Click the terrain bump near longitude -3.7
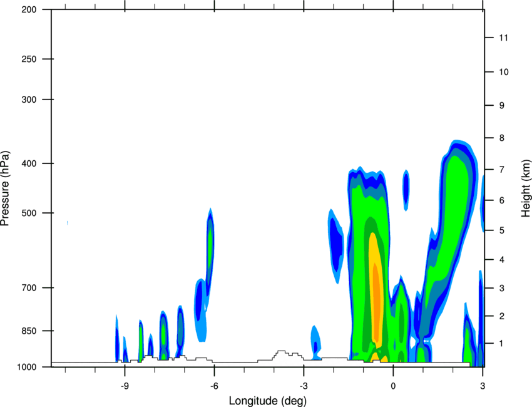The height and width of the screenshot is (407, 532). click(282, 355)
